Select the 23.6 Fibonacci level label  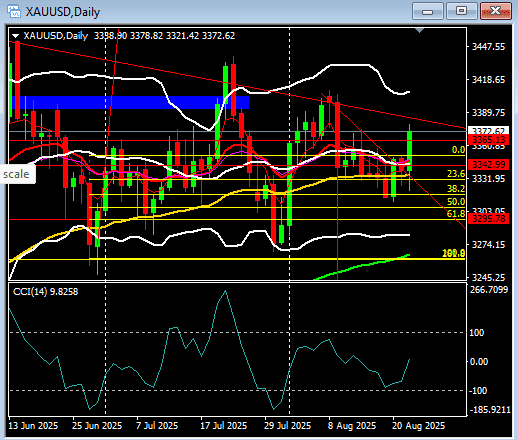pyautogui.click(x=456, y=174)
